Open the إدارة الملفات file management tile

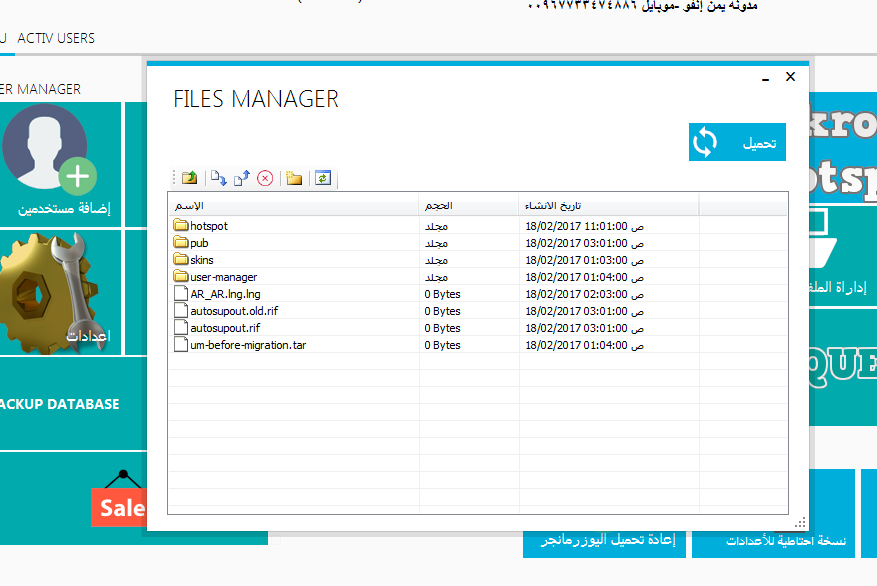(x=843, y=256)
